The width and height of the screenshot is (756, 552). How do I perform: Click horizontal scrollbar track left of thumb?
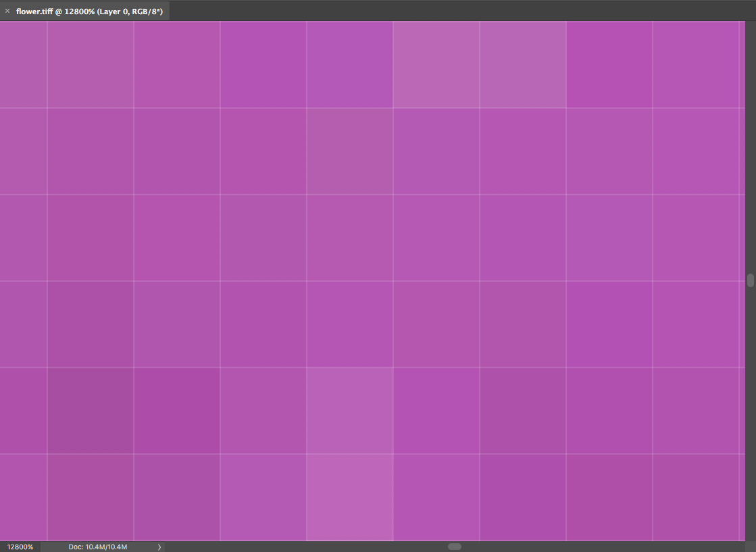click(304, 547)
